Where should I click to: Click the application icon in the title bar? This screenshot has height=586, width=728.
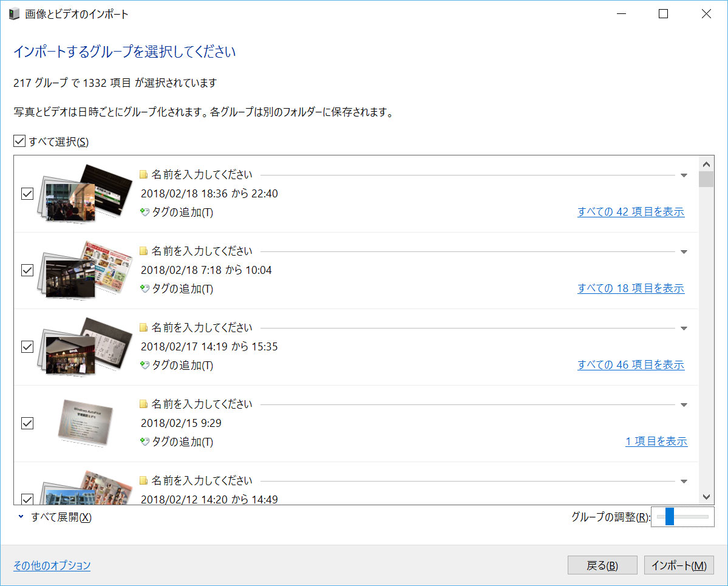pyautogui.click(x=13, y=13)
